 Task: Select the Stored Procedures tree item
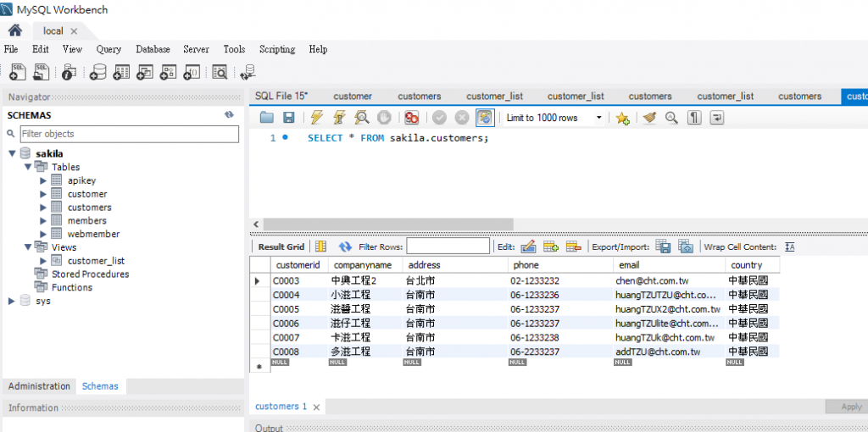point(90,274)
